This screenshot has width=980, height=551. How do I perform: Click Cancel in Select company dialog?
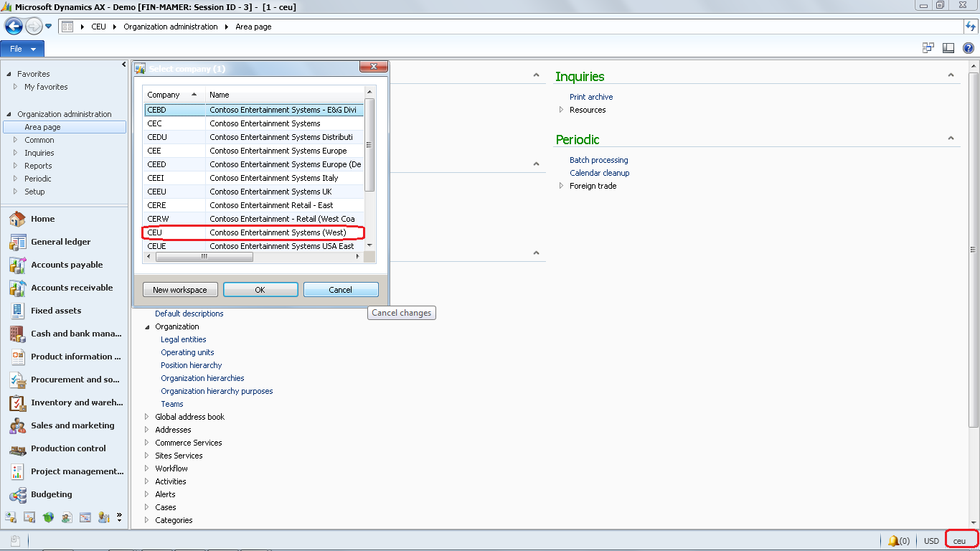pos(341,290)
